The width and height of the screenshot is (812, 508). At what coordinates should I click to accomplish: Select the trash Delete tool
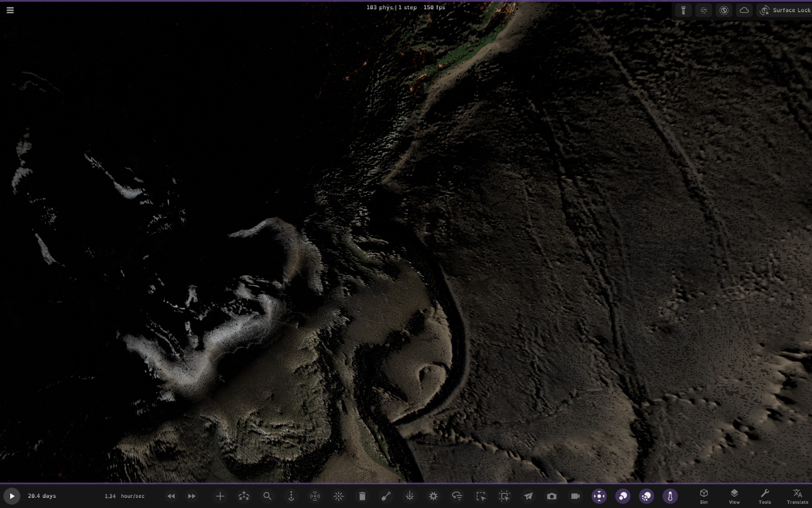pyautogui.click(x=362, y=496)
